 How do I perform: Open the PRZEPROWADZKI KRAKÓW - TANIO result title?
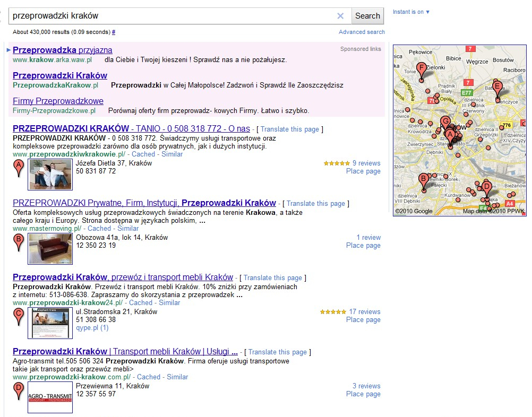tap(131, 129)
